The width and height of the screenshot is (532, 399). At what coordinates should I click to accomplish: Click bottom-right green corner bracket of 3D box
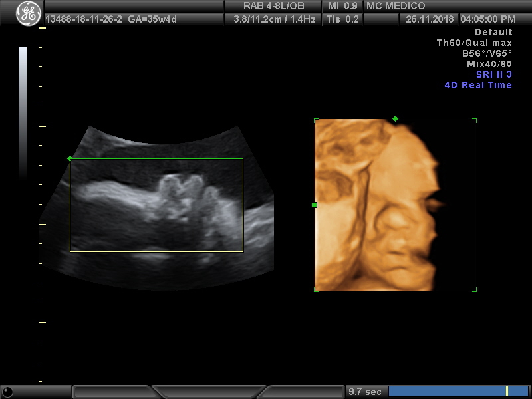475,289
